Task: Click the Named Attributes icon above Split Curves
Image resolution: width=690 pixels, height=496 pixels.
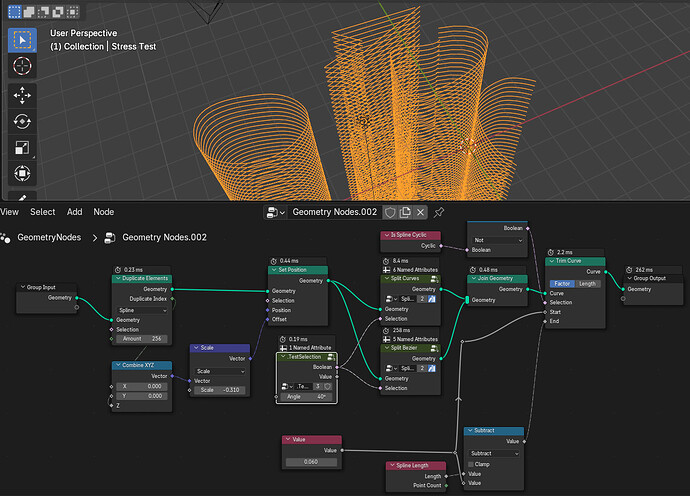Action: click(386, 270)
